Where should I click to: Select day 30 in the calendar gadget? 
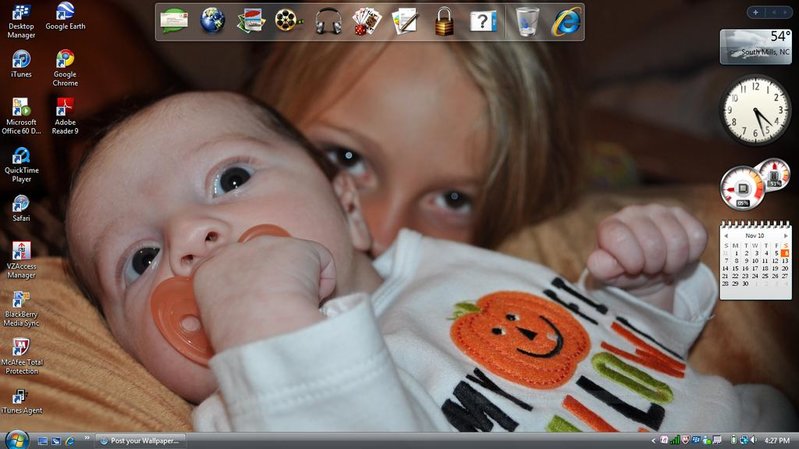pos(745,284)
